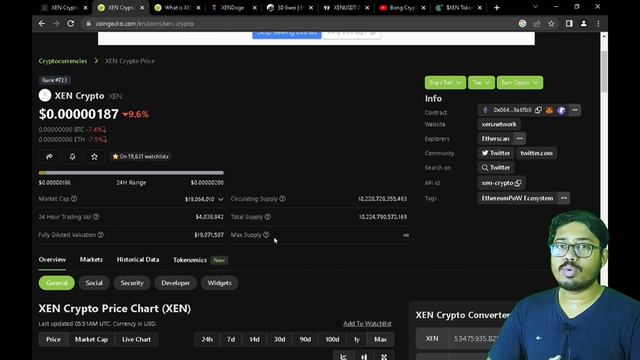Open the Tokenomics tab
The width and height of the screenshot is (640, 360).
[190, 260]
